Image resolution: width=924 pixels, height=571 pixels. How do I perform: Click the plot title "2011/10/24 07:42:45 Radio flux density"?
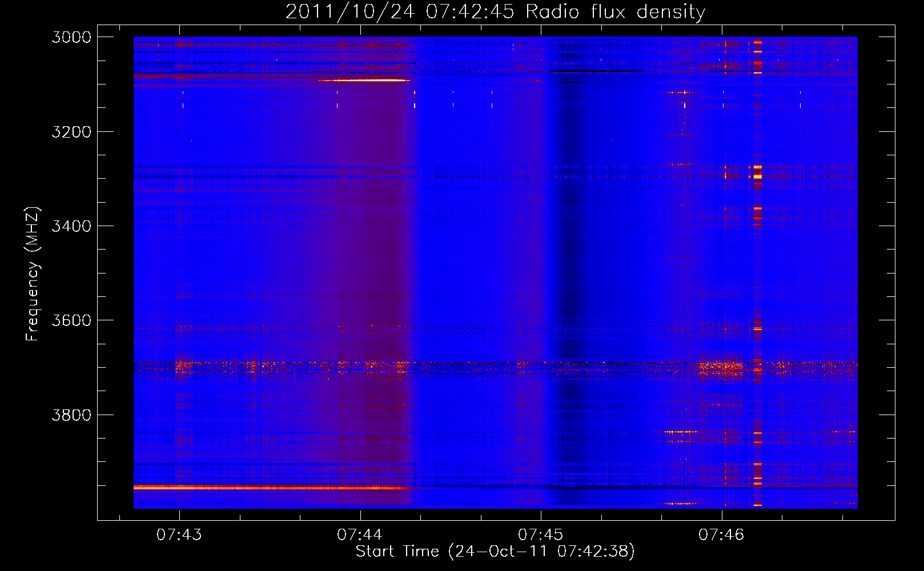(x=495, y=11)
